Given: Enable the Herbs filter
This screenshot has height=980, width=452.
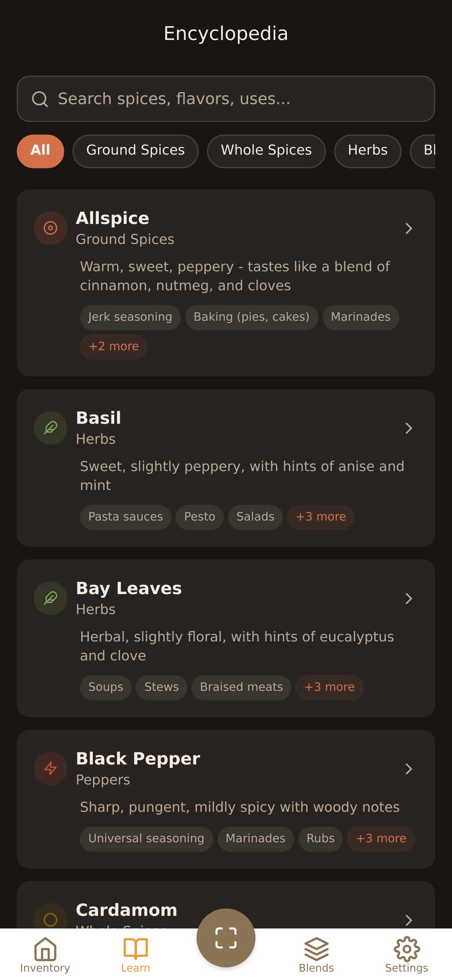Looking at the screenshot, I should (x=367, y=151).
